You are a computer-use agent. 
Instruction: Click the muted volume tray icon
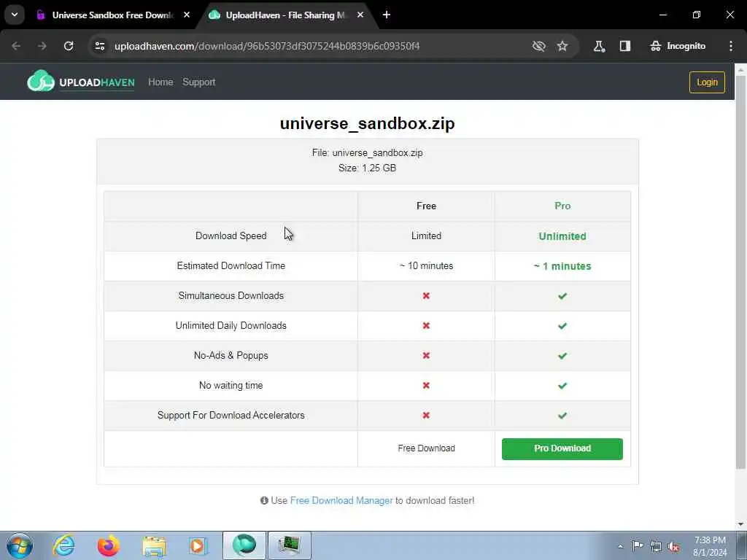(x=673, y=546)
